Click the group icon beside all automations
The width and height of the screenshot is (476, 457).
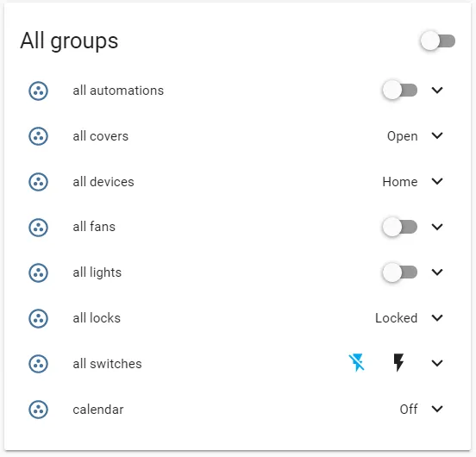point(38,91)
